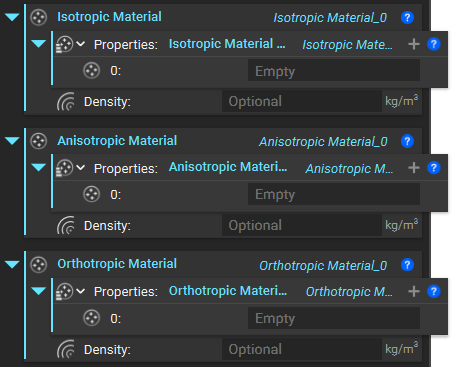Click Orthotropic Material Density optional field
Screen dimensions: 452x367
coord(302,349)
